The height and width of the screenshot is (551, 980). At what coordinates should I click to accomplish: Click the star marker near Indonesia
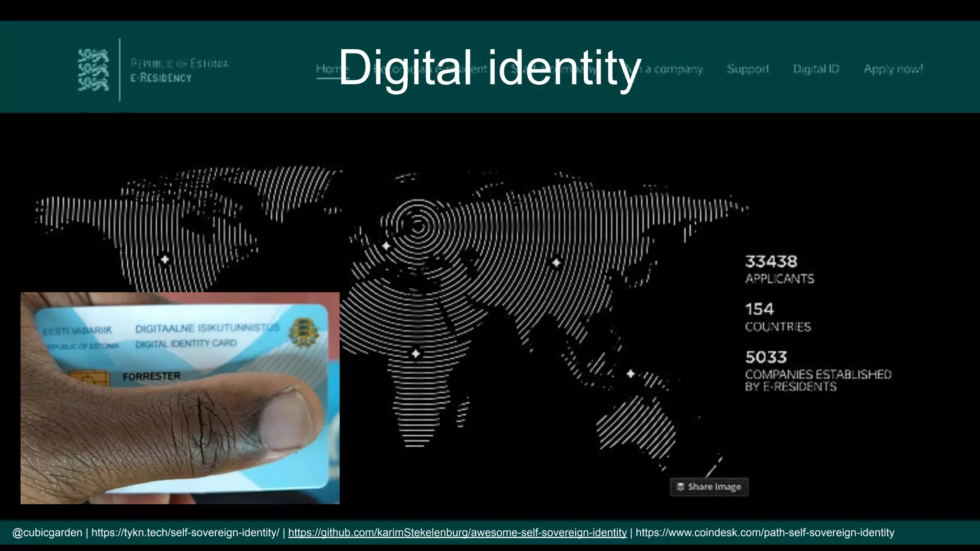631,374
